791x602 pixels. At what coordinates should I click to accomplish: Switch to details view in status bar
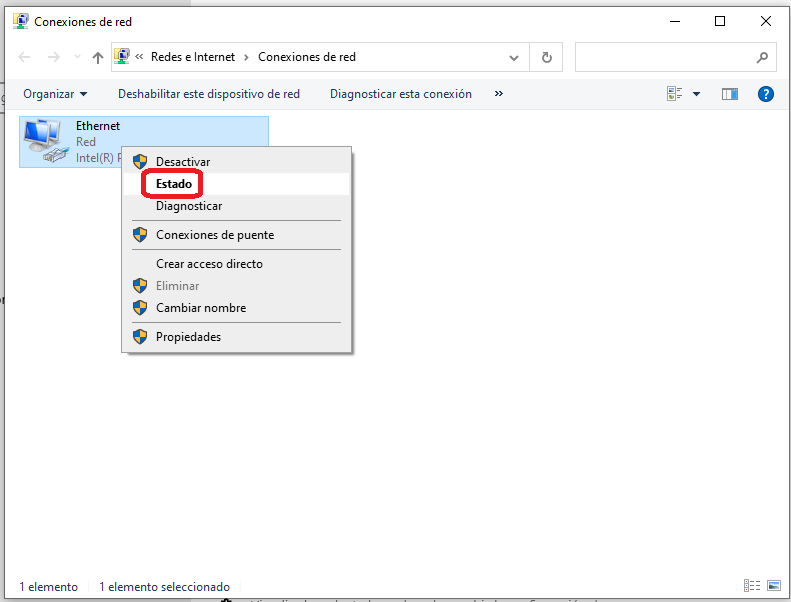pyautogui.click(x=751, y=586)
